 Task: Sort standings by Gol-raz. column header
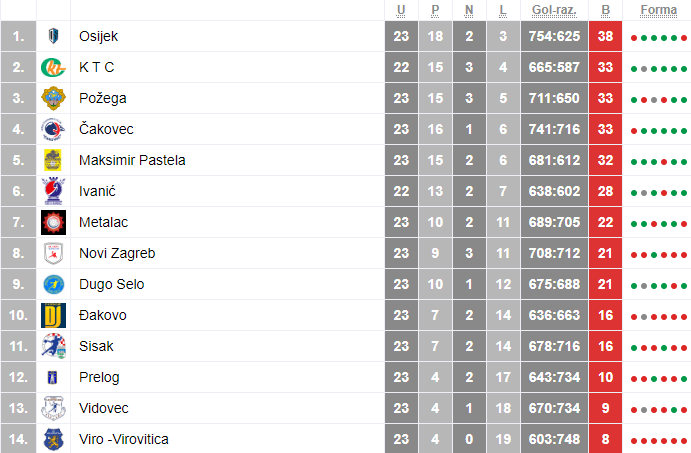[553, 10]
